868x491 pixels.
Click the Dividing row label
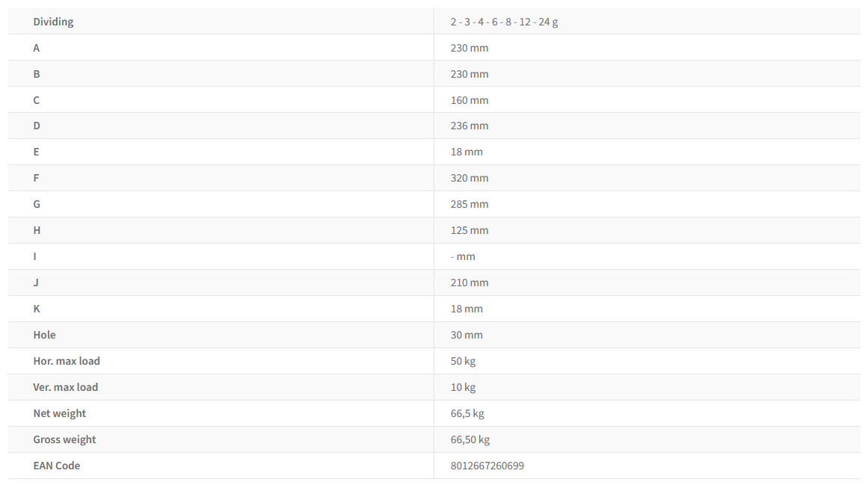click(53, 22)
